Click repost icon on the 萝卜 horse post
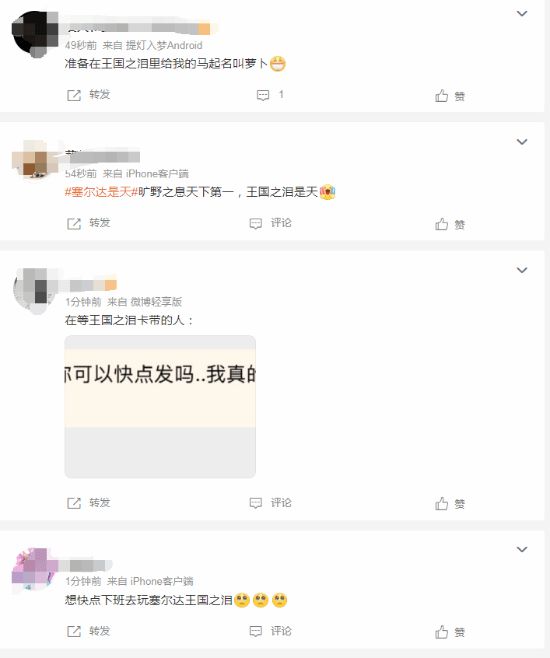The height and width of the screenshot is (658, 550). [x=74, y=95]
